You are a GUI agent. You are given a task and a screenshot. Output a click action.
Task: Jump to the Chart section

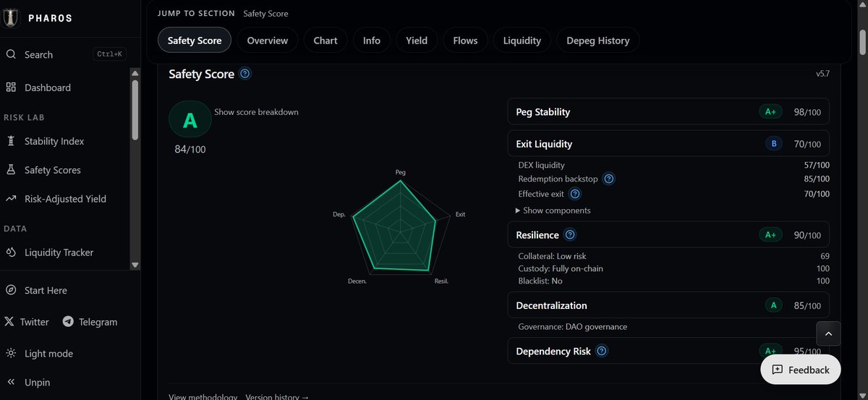(x=325, y=41)
